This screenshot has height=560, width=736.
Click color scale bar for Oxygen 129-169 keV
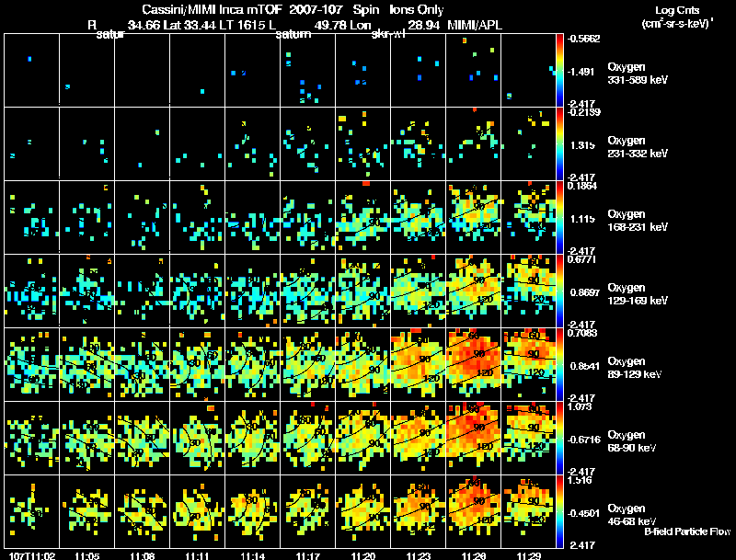[559, 291]
